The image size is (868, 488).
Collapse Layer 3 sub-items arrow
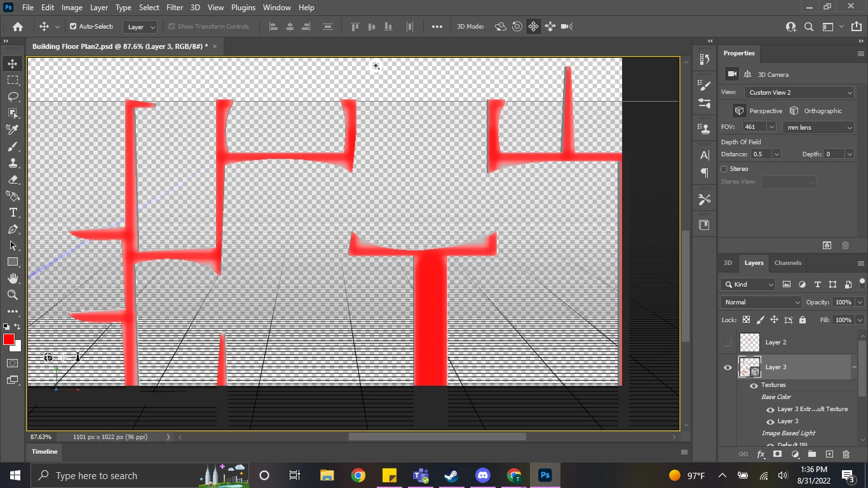[x=854, y=367]
